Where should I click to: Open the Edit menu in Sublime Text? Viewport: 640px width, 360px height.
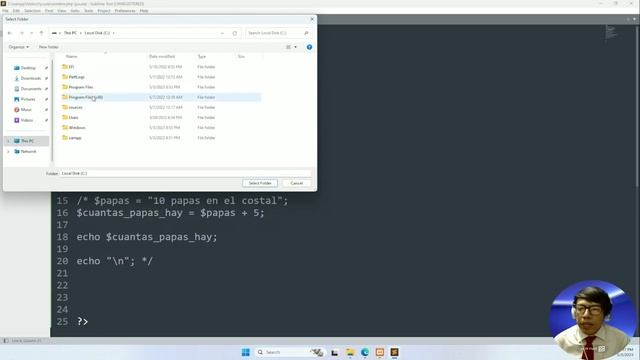[x=16, y=11]
